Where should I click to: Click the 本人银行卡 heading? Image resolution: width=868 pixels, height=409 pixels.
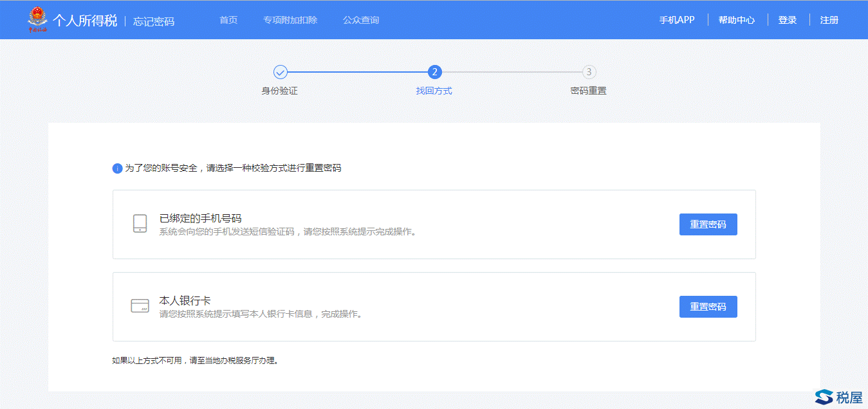point(185,300)
